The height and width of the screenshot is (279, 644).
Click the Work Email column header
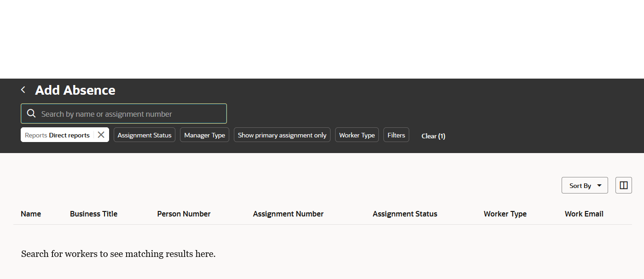pyautogui.click(x=584, y=214)
